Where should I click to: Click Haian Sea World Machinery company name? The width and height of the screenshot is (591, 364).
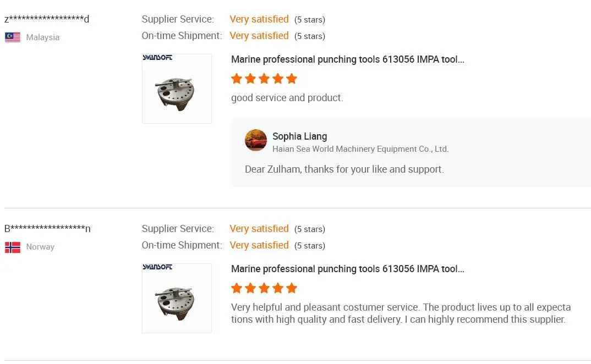[360, 149]
